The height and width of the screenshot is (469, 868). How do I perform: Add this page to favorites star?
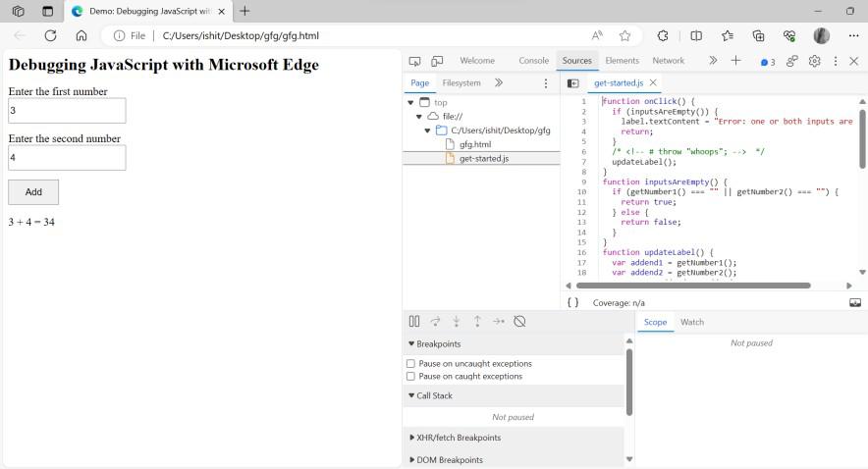[x=625, y=36]
